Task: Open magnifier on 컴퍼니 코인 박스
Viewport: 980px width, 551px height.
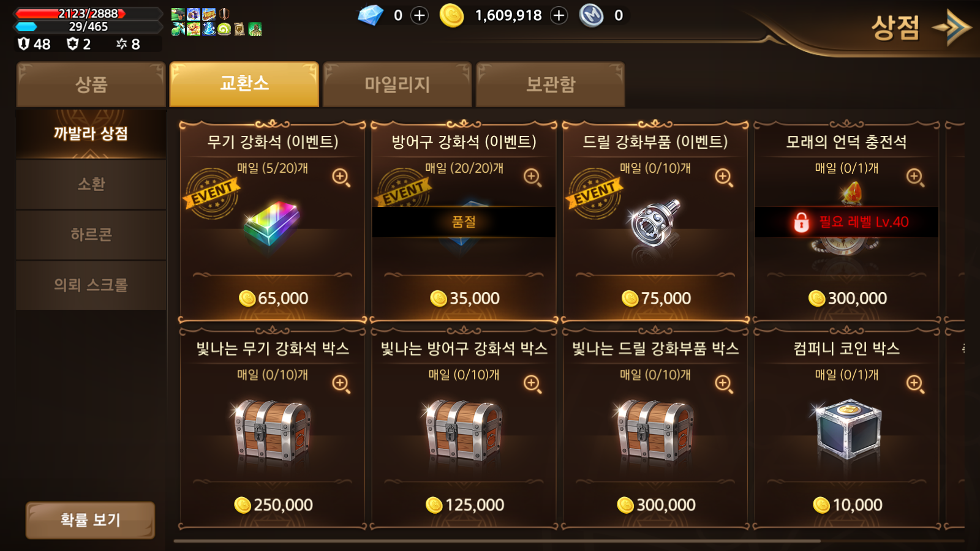Action: [x=915, y=384]
